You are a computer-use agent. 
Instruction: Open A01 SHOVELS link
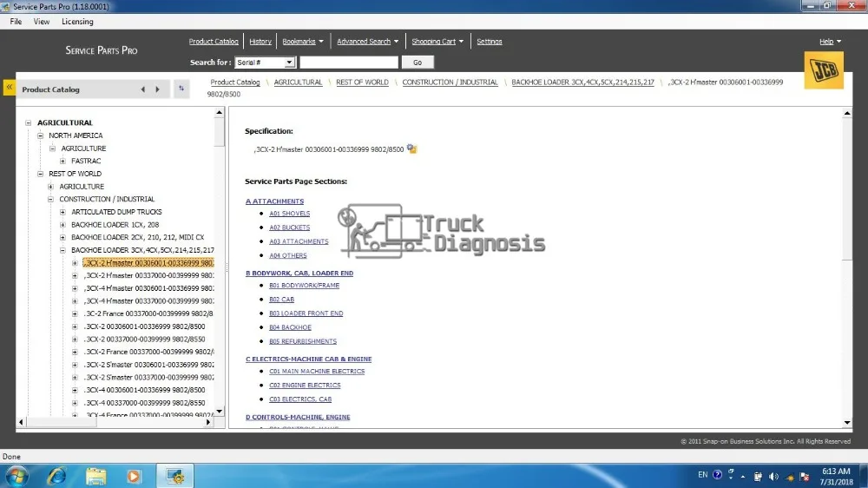pos(290,214)
